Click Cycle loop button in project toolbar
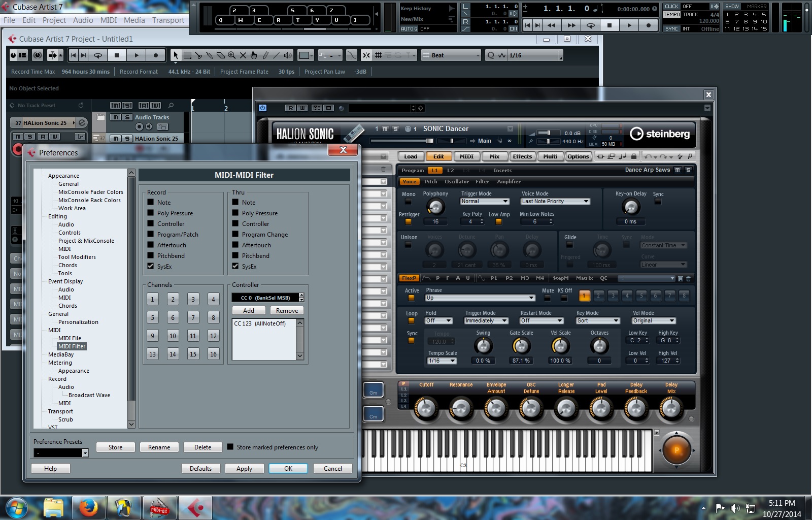Image resolution: width=812 pixels, height=520 pixels. click(x=98, y=55)
